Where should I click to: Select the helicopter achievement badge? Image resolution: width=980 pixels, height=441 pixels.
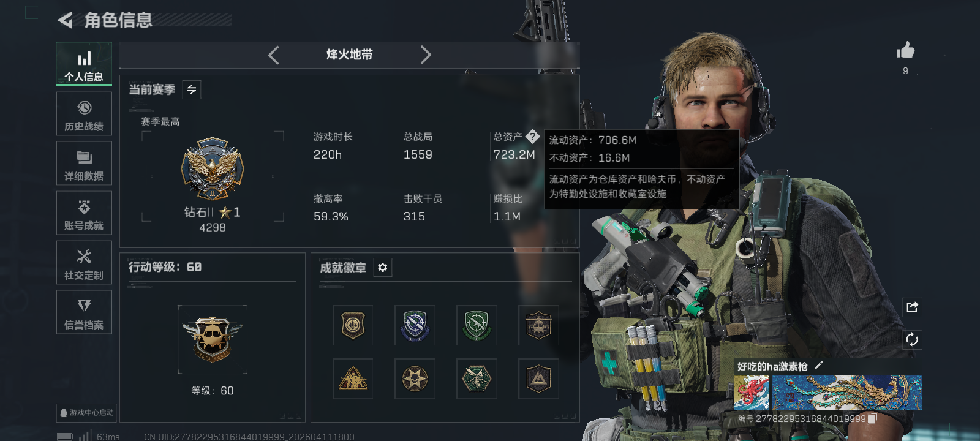[538, 325]
